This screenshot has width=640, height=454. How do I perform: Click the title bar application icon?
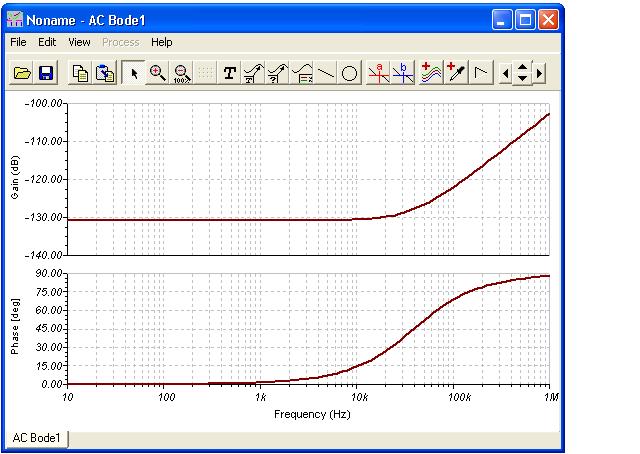coord(15,20)
